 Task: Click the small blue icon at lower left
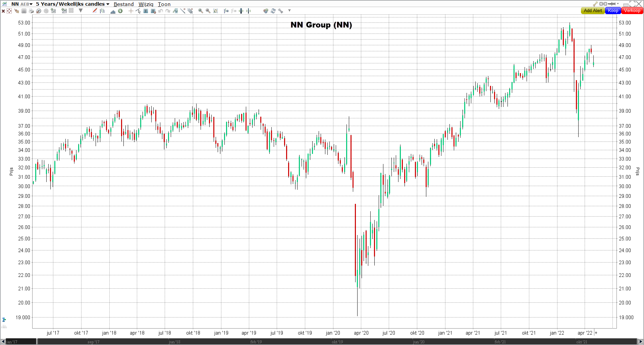click(4, 320)
